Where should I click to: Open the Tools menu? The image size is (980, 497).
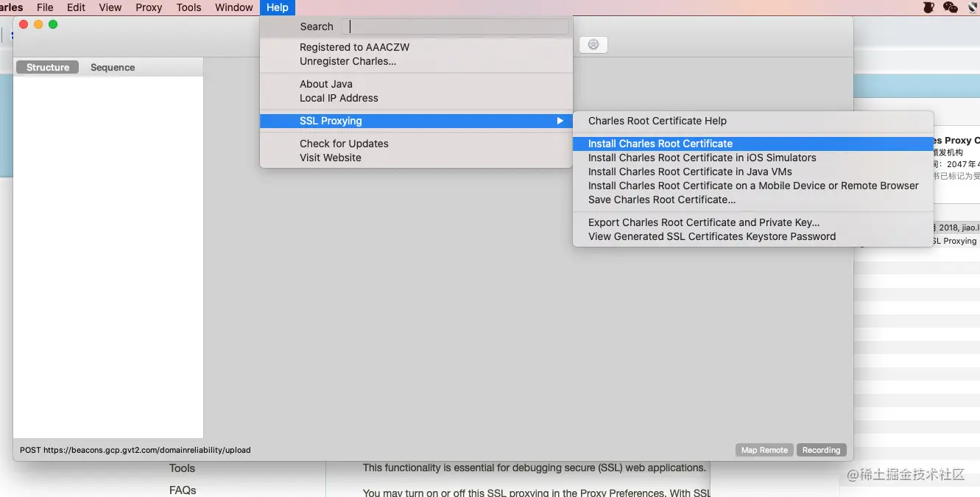tap(188, 7)
